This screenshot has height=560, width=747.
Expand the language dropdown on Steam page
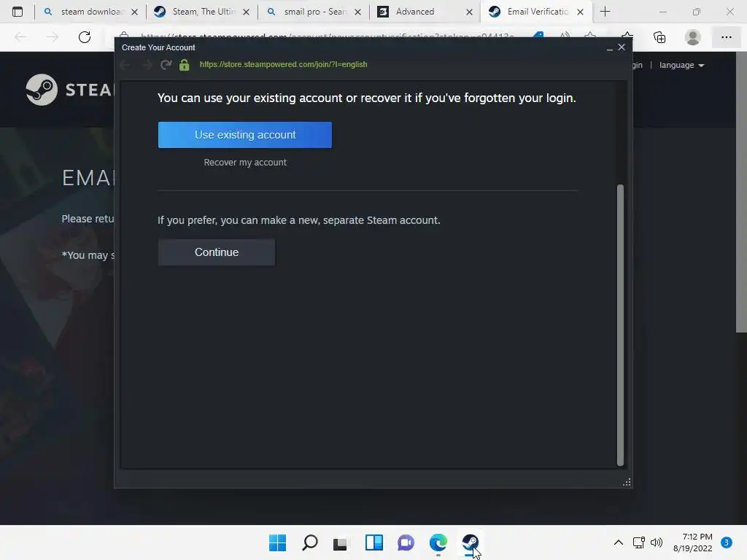(x=682, y=65)
